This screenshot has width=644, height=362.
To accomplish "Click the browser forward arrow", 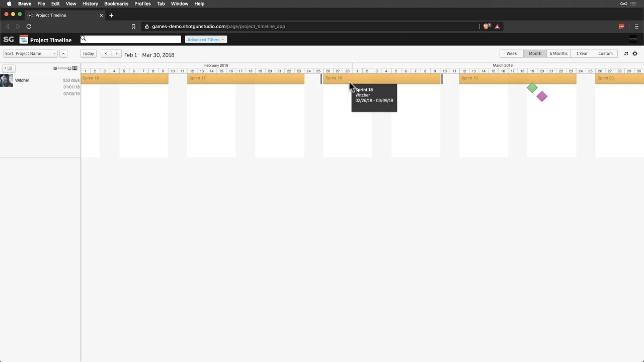I will tap(18, 27).
